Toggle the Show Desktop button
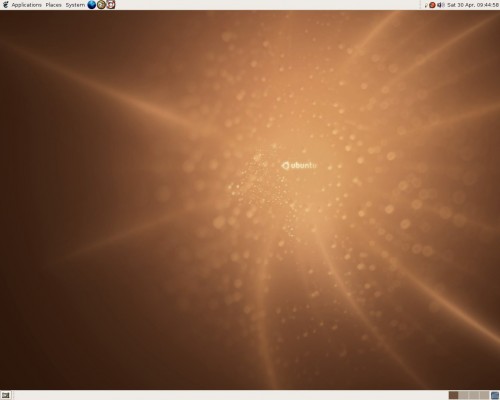 6,395
